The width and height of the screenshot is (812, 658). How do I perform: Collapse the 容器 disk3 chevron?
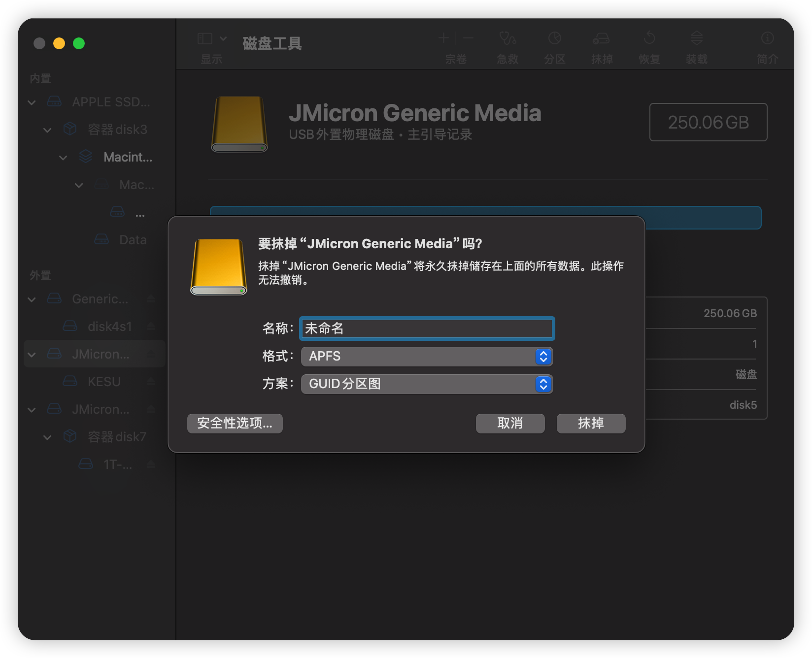click(x=47, y=130)
